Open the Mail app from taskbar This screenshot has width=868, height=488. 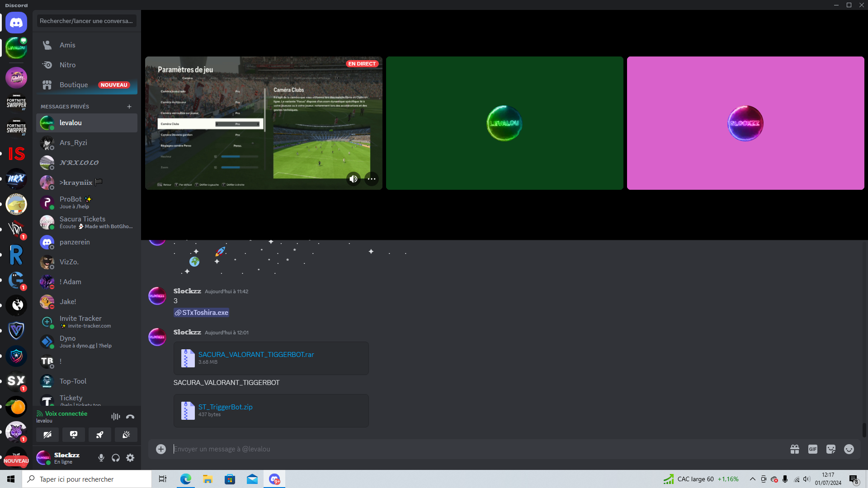(x=252, y=479)
